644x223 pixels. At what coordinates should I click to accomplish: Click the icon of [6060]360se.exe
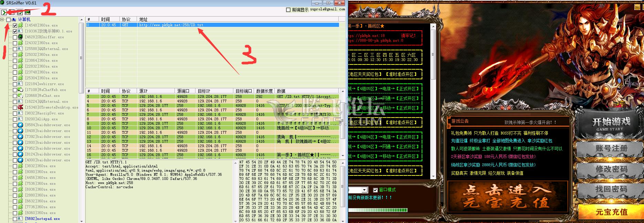point(20,213)
